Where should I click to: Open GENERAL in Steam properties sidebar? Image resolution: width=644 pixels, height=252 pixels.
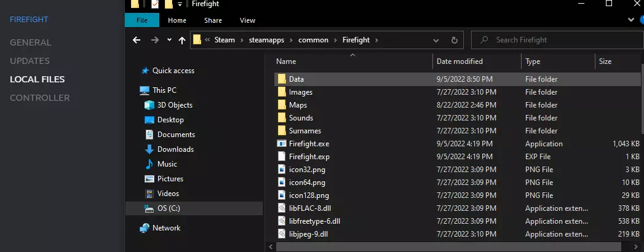30,42
